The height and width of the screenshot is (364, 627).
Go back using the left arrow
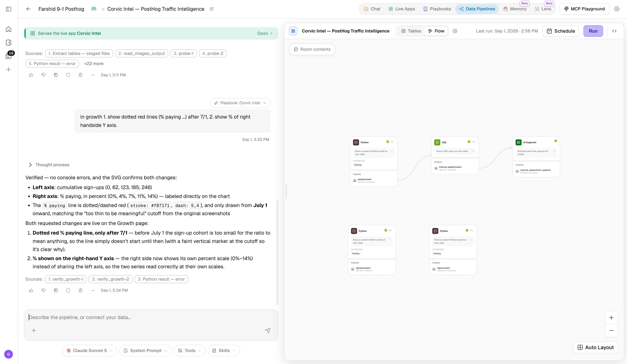tap(28, 9)
